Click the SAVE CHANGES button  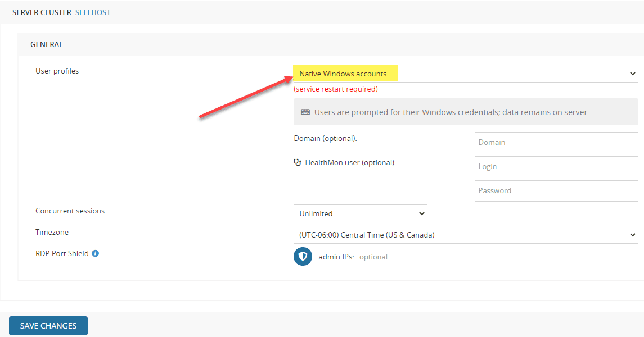[48, 325]
